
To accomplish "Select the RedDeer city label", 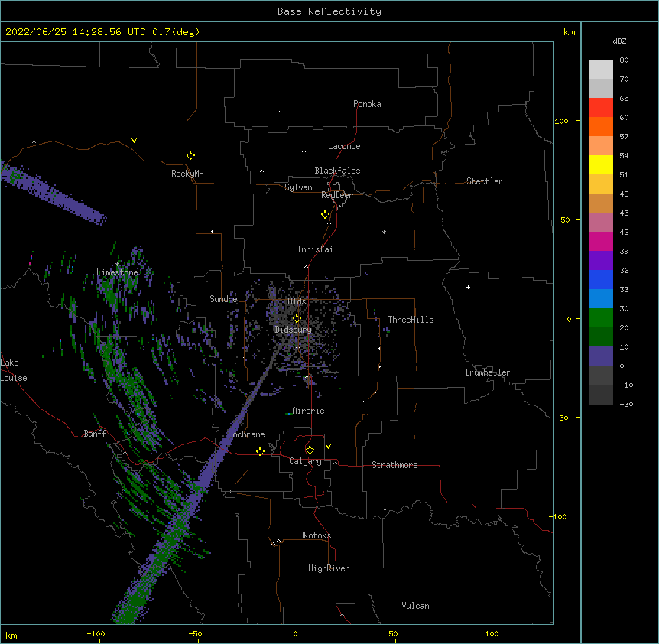I will 336,195.
